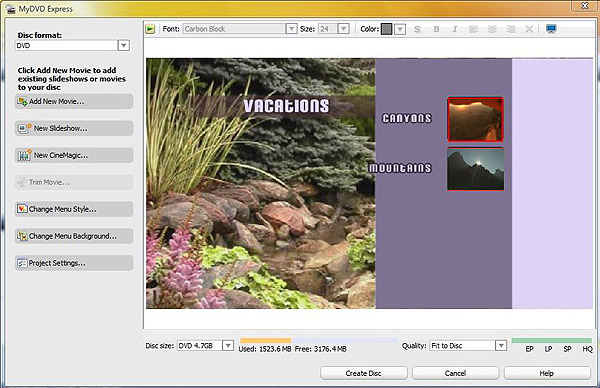Click the VACATIONS menu title text
The height and width of the screenshot is (388, 600).
click(x=286, y=106)
